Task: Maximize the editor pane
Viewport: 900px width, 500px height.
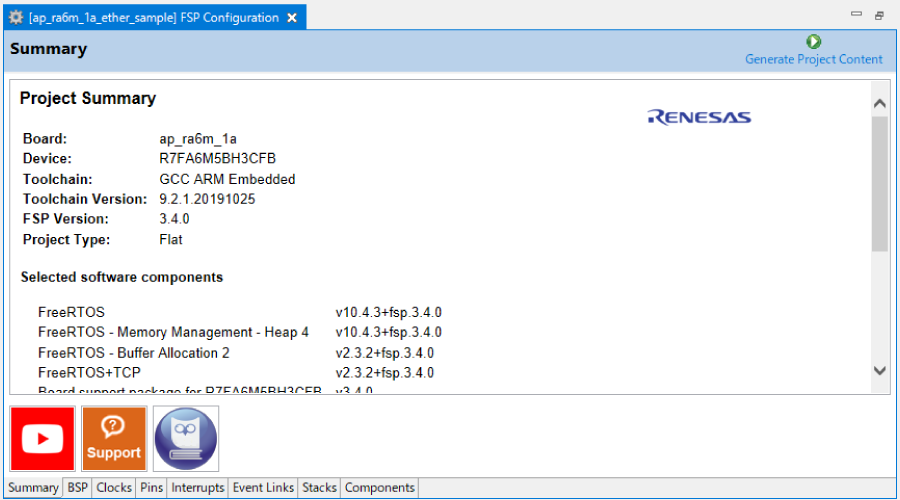Action: click(x=879, y=15)
